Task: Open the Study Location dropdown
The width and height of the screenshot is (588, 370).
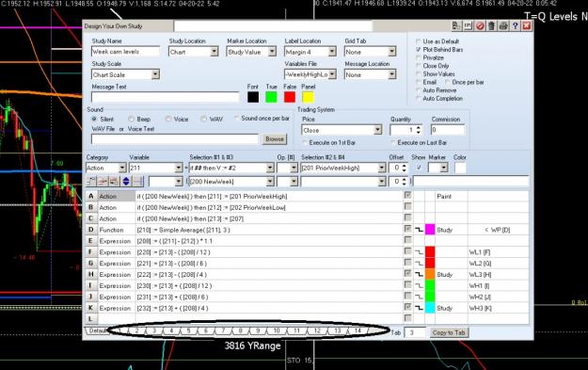Action: click(x=215, y=52)
